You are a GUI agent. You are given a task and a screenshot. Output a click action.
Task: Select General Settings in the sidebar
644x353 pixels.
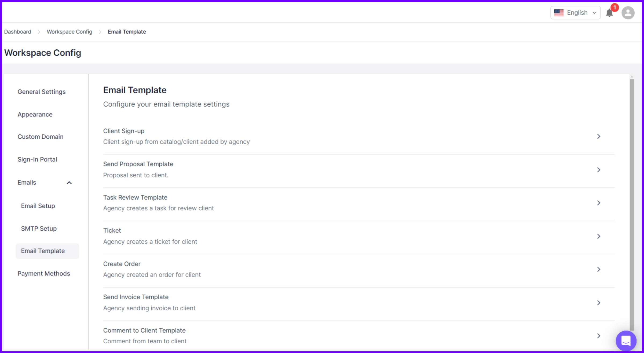(42, 91)
